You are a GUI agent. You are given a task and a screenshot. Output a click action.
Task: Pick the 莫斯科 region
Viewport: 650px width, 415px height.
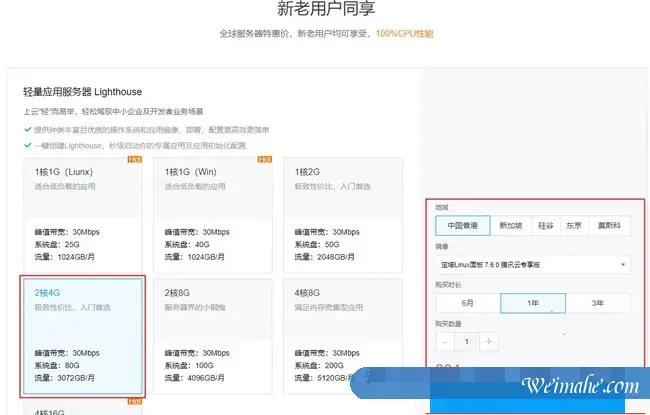[609, 226]
